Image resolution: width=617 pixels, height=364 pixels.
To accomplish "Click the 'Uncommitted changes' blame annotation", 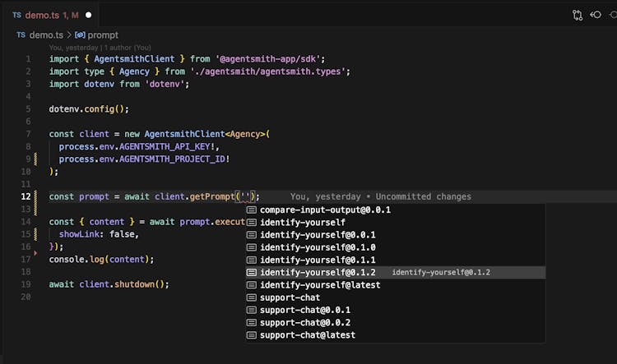I will point(424,196).
